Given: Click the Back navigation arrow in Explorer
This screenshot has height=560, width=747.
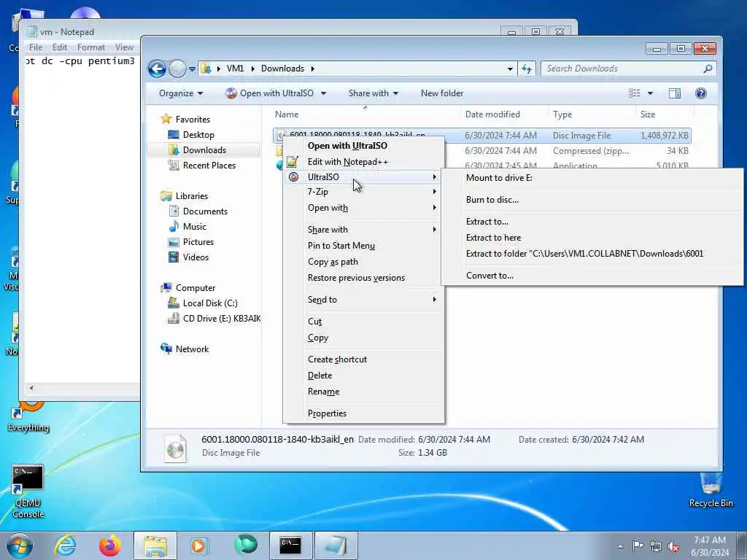Looking at the screenshot, I should [x=157, y=69].
